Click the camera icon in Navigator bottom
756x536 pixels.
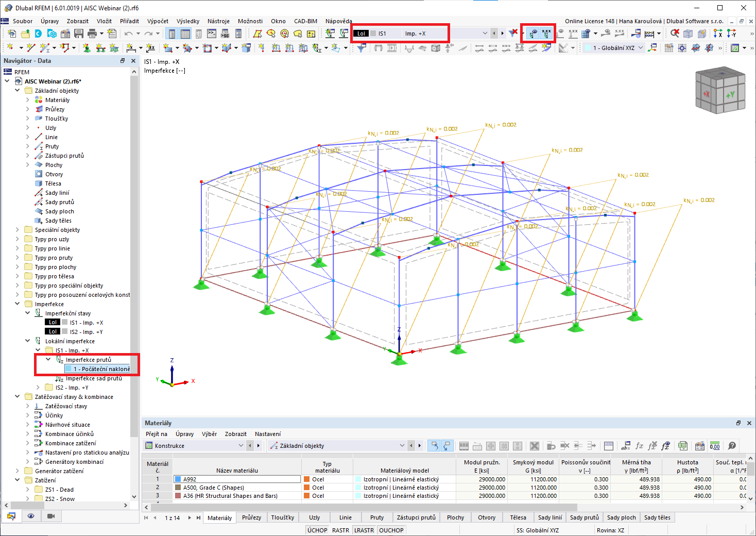(51, 516)
